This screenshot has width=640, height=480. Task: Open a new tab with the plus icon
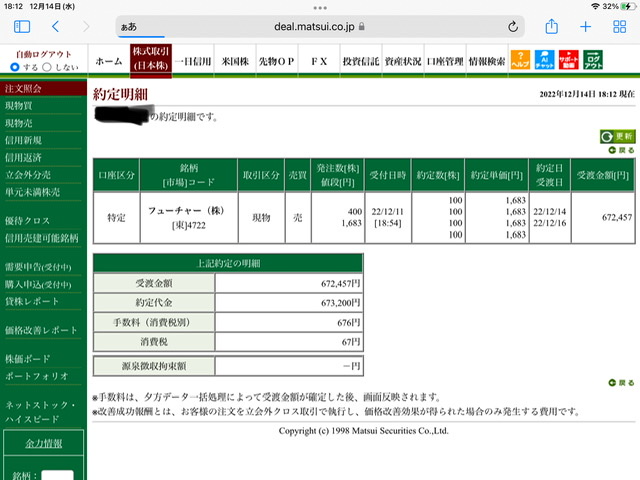[585, 27]
